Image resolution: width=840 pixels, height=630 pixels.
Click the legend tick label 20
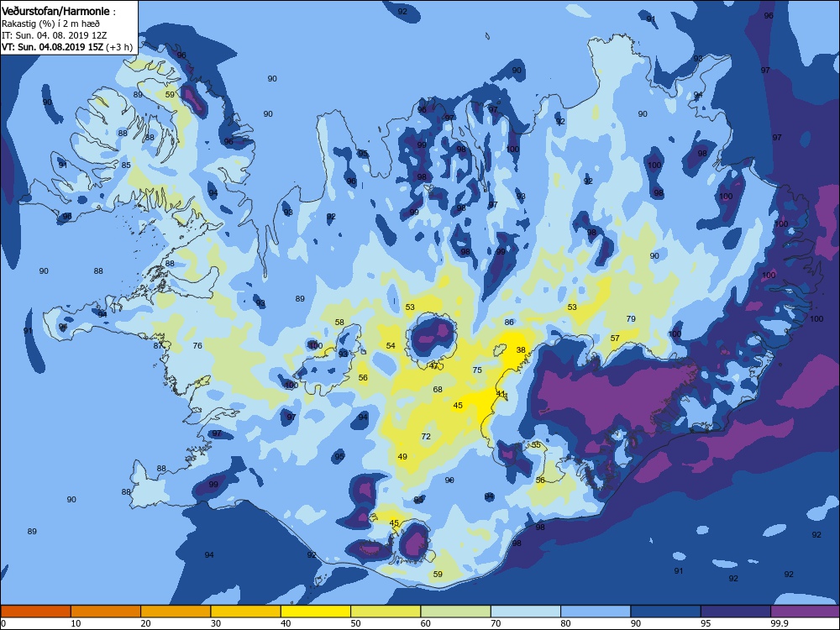(145, 623)
